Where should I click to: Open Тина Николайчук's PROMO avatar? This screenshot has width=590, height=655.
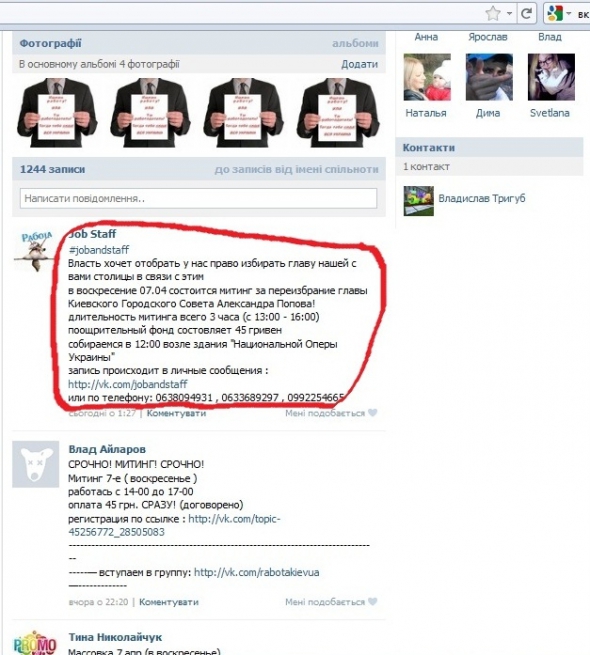(35, 643)
